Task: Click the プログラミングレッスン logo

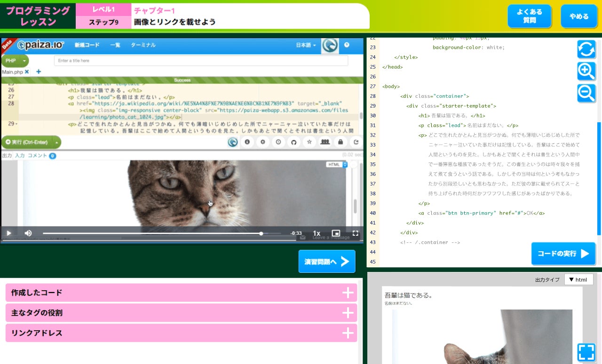Action: pos(38,16)
